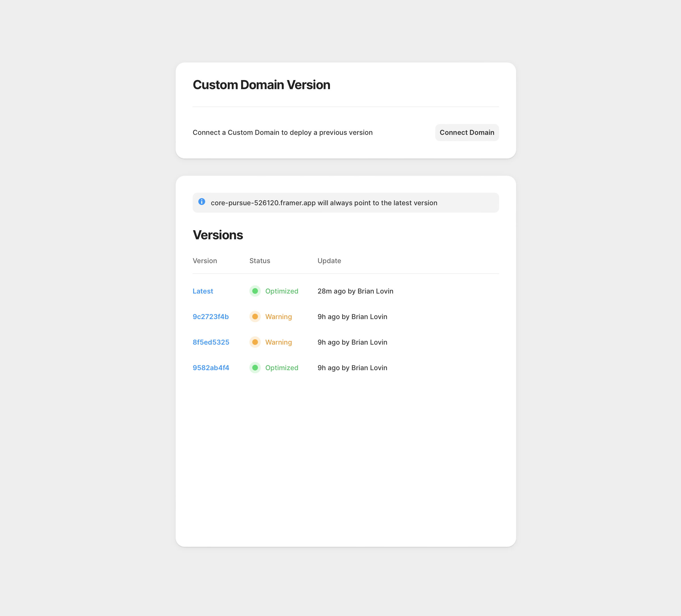The width and height of the screenshot is (681, 616).
Task: Click '28m ago by Brian Lovin' update text
Action: (x=355, y=291)
